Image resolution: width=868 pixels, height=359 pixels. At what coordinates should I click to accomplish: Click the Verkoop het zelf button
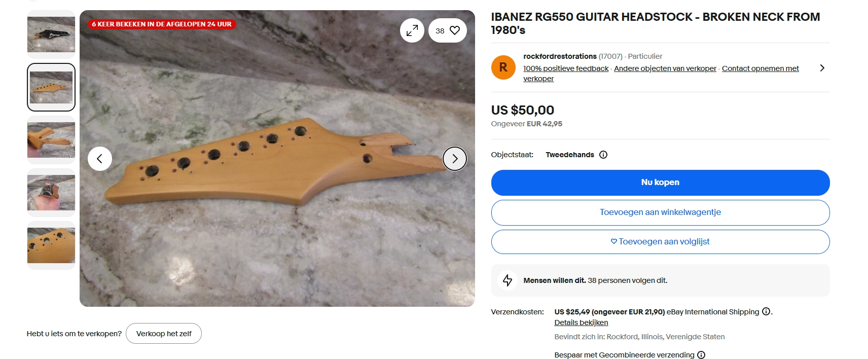tap(164, 334)
